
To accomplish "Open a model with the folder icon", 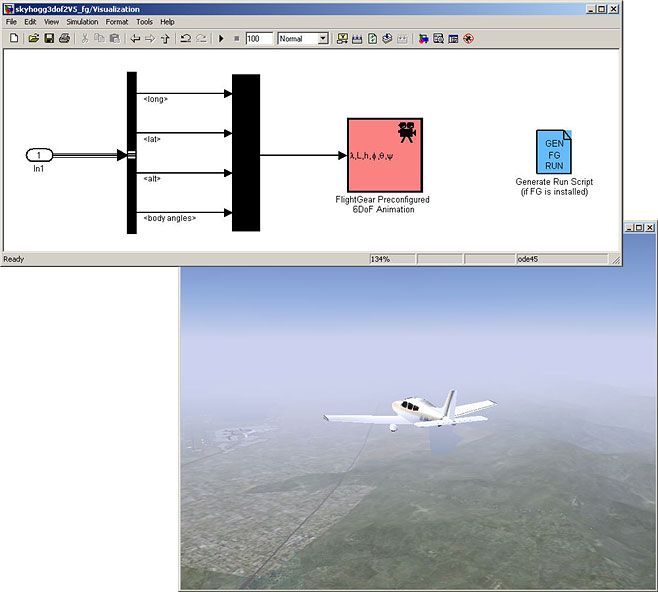I will pos(34,39).
